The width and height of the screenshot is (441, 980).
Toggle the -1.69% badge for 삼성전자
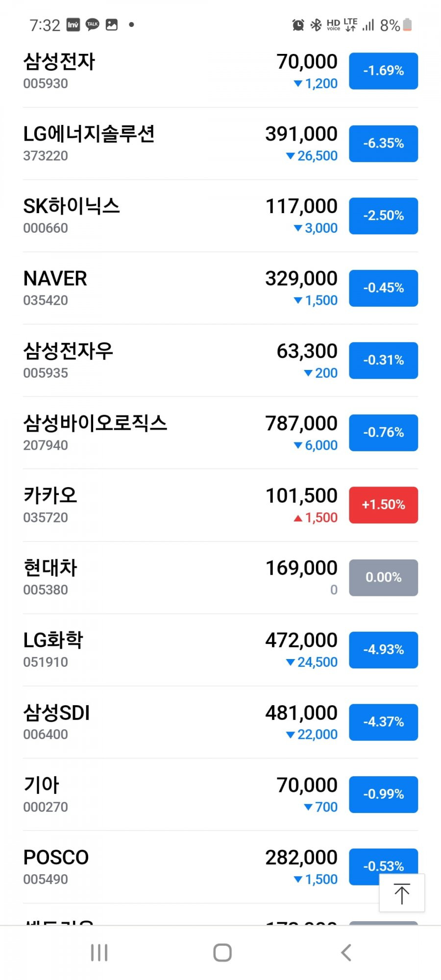pyautogui.click(x=383, y=71)
